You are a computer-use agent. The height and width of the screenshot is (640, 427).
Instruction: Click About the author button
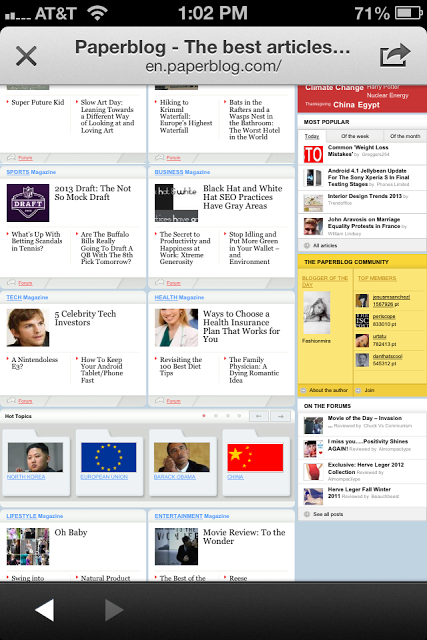click(x=328, y=391)
